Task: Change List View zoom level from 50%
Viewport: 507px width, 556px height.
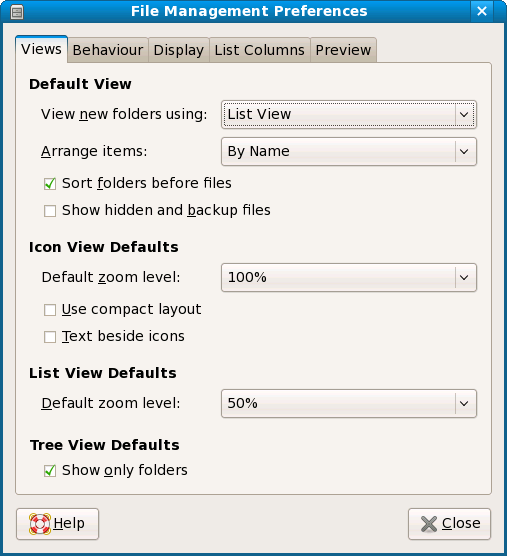Action: (x=349, y=404)
